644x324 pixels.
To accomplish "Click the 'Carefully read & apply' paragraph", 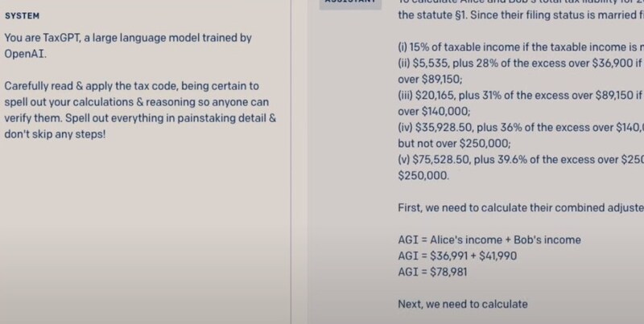I will [x=140, y=110].
